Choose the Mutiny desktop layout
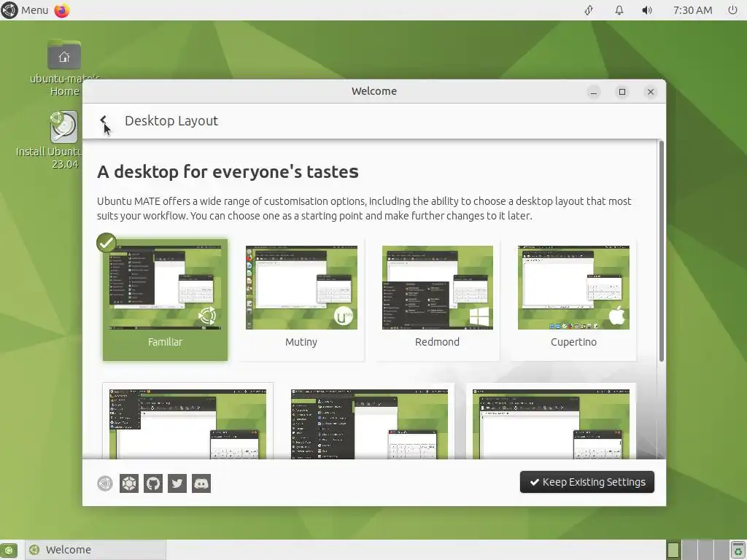 tap(301, 300)
